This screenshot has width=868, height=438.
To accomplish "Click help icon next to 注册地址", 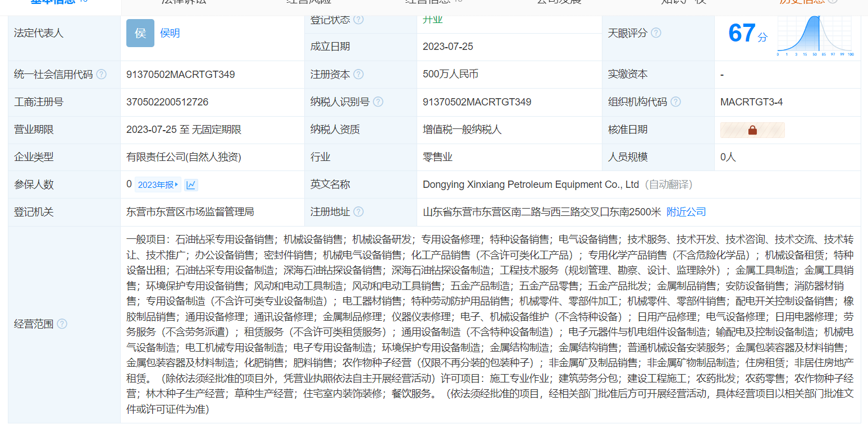I will pyautogui.click(x=358, y=212).
